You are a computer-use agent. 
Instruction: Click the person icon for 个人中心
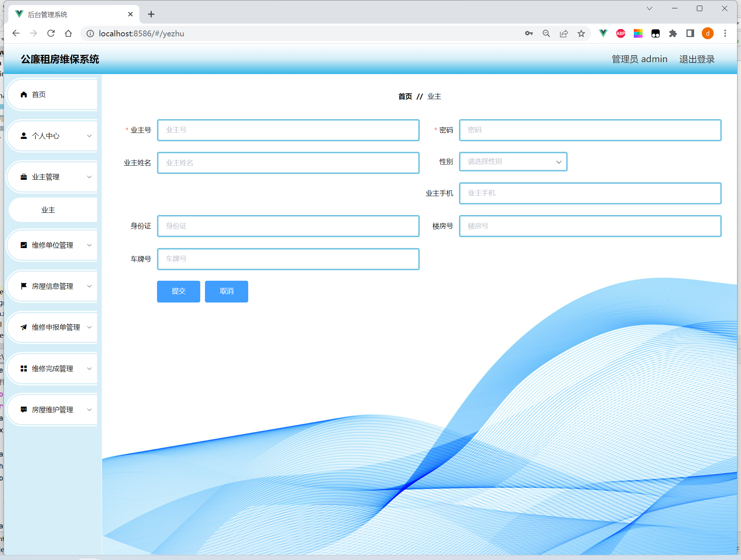(24, 136)
